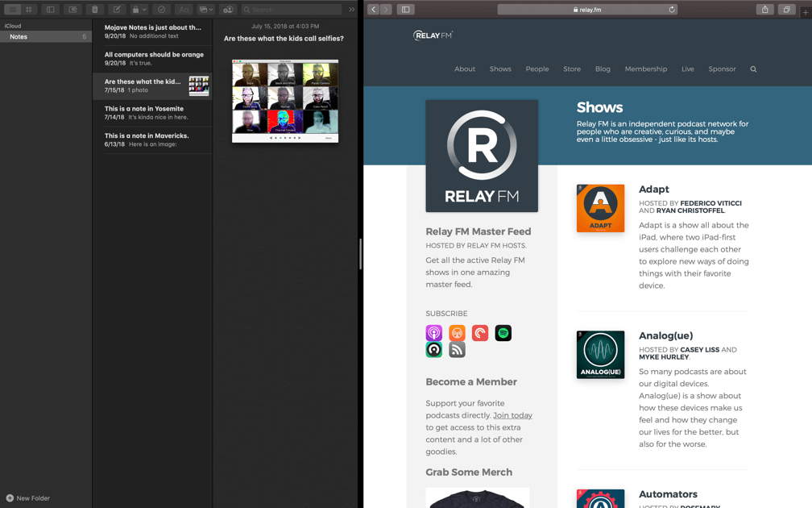Screen dimensions: 812x508
Task: Open the attachments browser in Notes
Action: pos(72,10)
